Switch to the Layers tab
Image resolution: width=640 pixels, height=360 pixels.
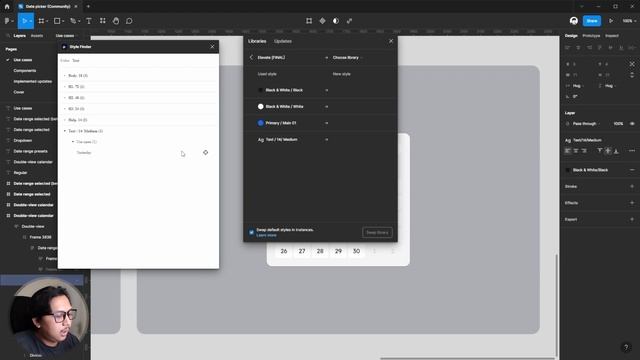(20, 36)
